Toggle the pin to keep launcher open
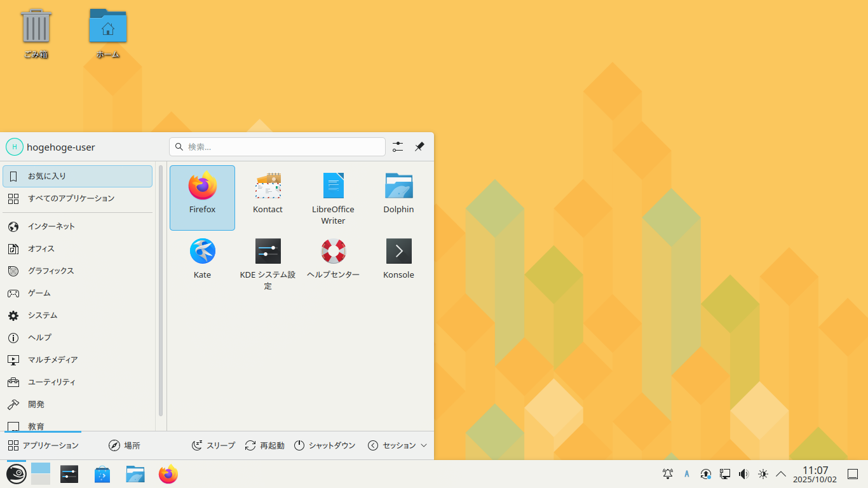The height and width of the screenshot is (488, 868). click(419, 147)
